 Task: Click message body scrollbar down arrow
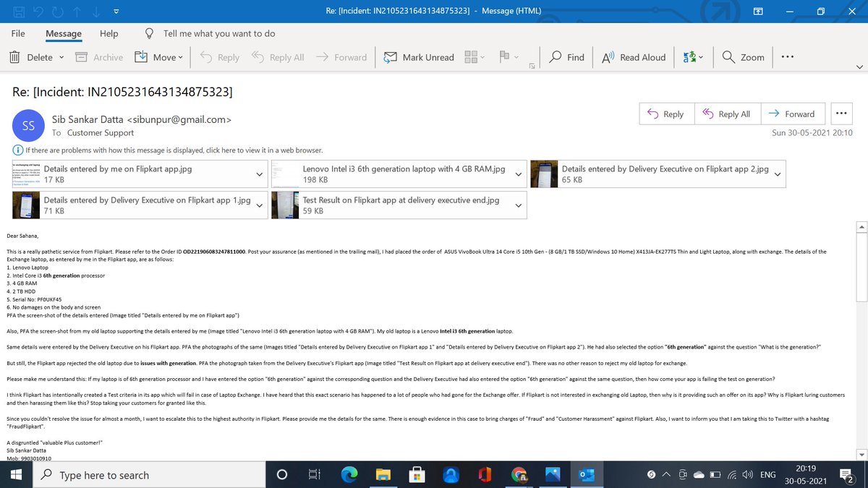861,454
